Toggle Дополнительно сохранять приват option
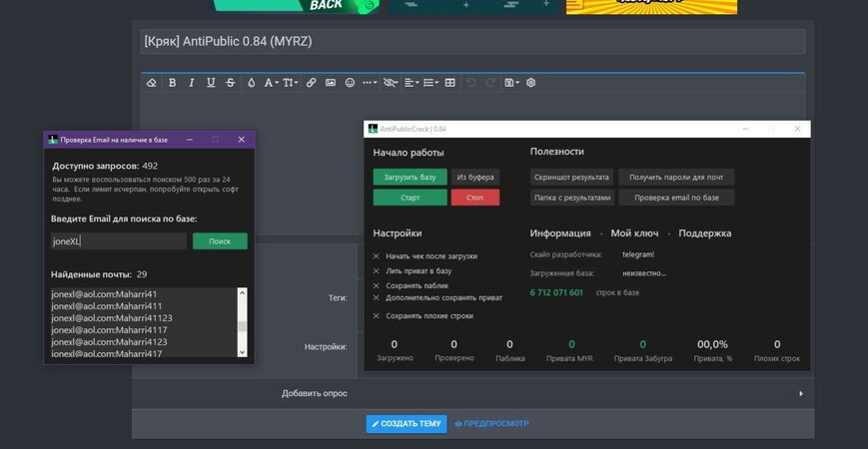The height and width of the screenshot is (449, 868). pos(437,297)
